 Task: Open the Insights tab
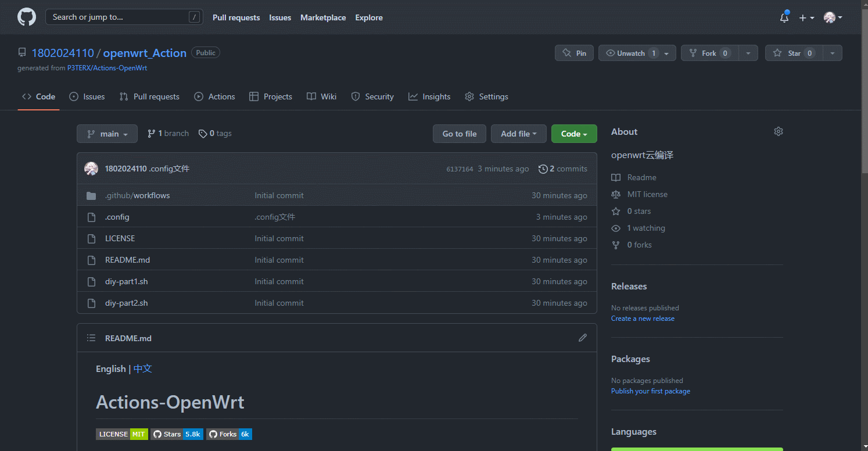click(429, 96)
